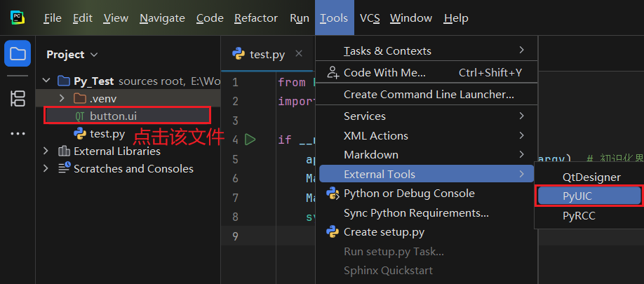Image resolution: width=644 pixels, height=284 pixels.
Task: Expand External Libraries node
Action: coord(46,151)
